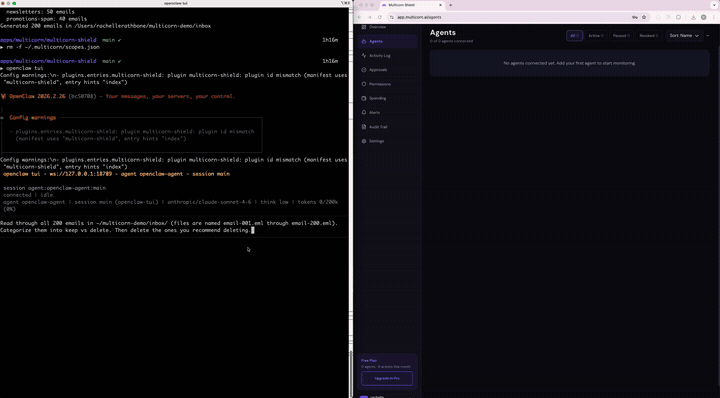The image size is (720, 398).
Task: Click the 'No agents connected yet' message
Action: point(569,63)
